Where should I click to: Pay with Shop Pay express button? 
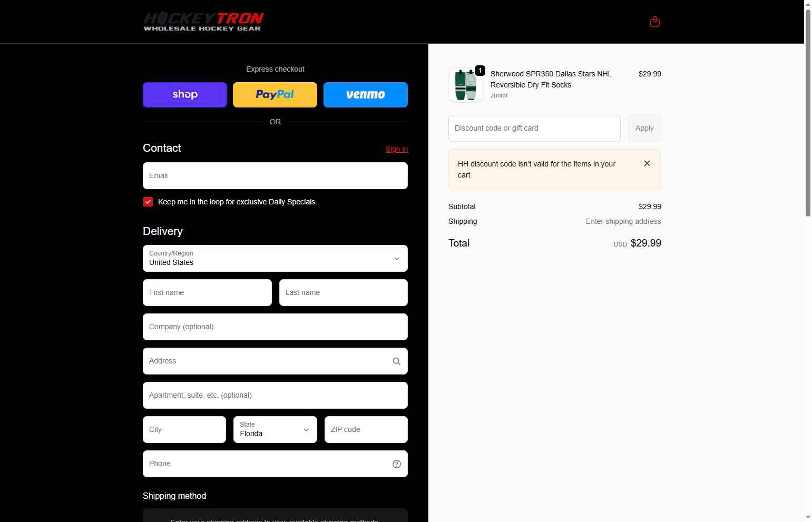[185, 95]
